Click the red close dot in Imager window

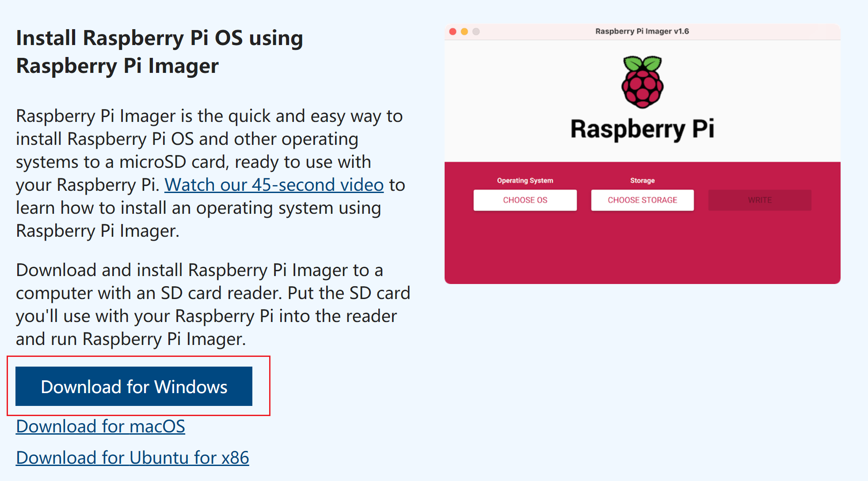coord(453,31)
